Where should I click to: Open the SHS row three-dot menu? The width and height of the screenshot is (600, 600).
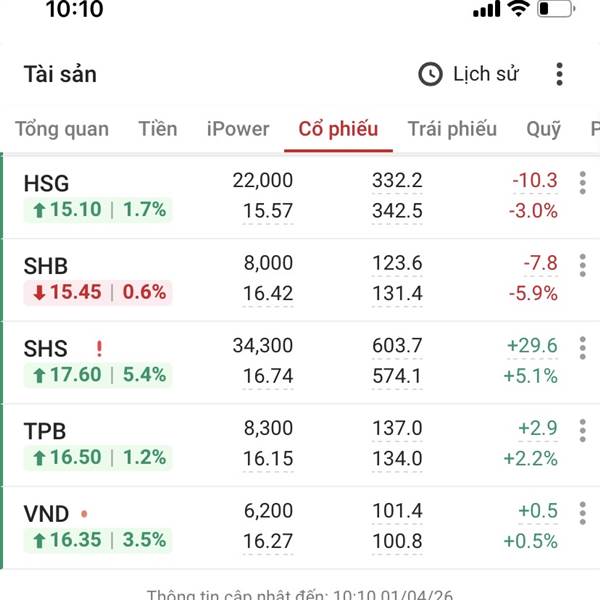pyautogui.click(x=582, y=348)
